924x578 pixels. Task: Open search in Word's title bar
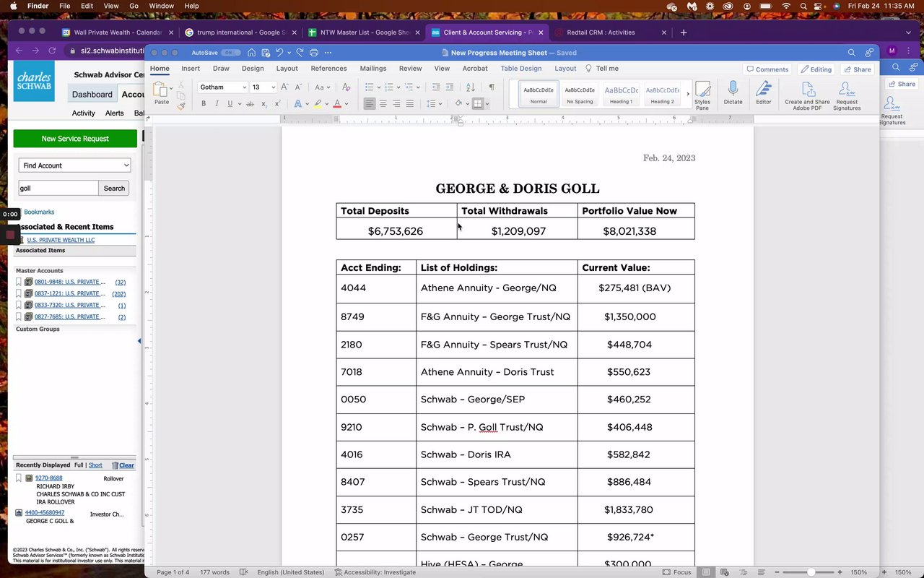click(x=852, y=53)
